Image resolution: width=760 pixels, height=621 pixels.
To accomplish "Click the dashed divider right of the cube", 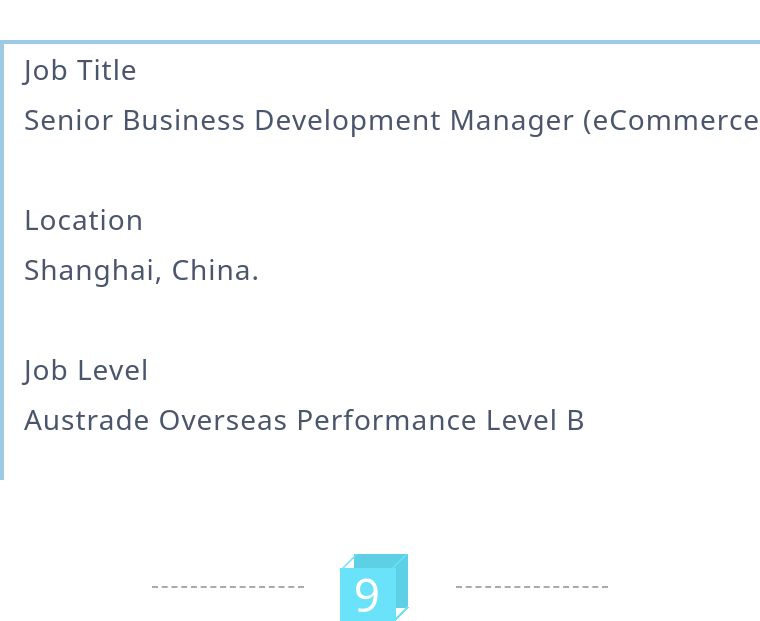I will point(532,587).
